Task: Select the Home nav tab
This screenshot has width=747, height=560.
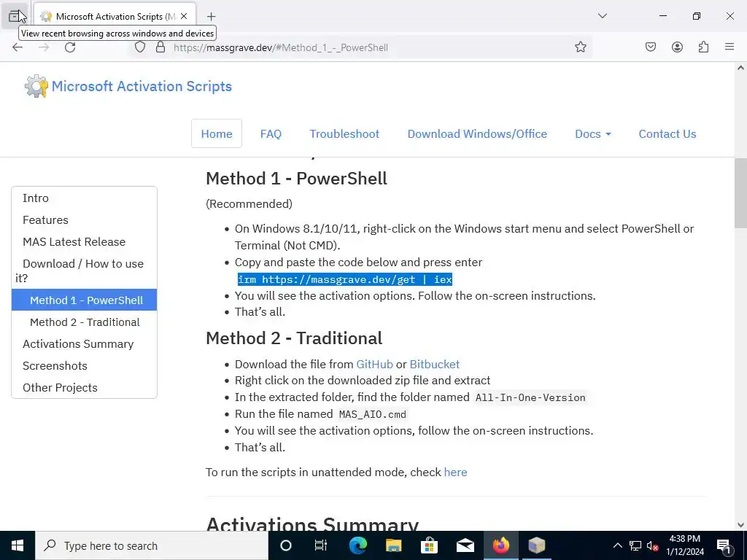Action: [216, 134]
